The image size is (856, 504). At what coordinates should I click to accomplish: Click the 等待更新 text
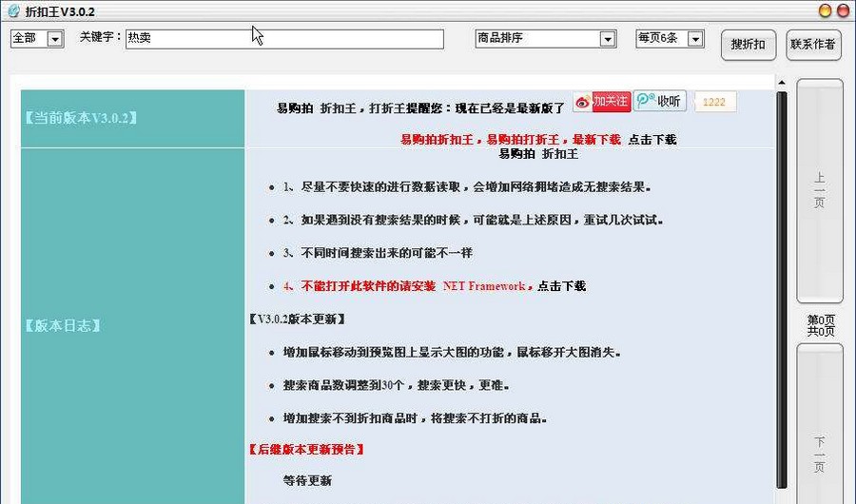[307, 481]
